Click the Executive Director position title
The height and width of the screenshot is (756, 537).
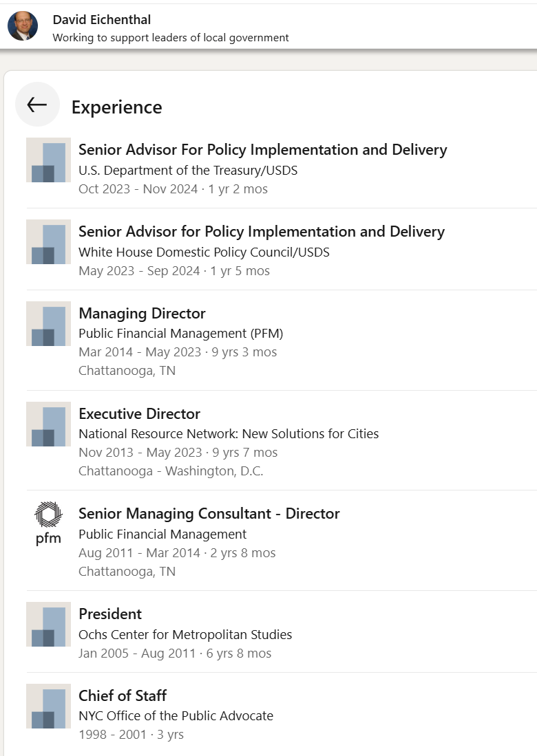click(140, 413)
